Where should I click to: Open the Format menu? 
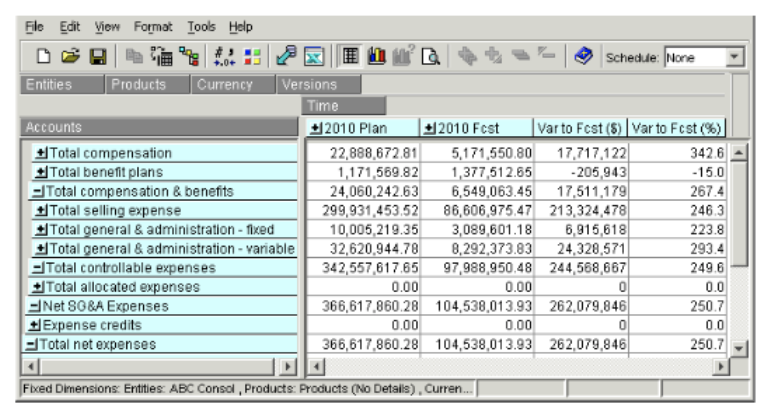152,27
